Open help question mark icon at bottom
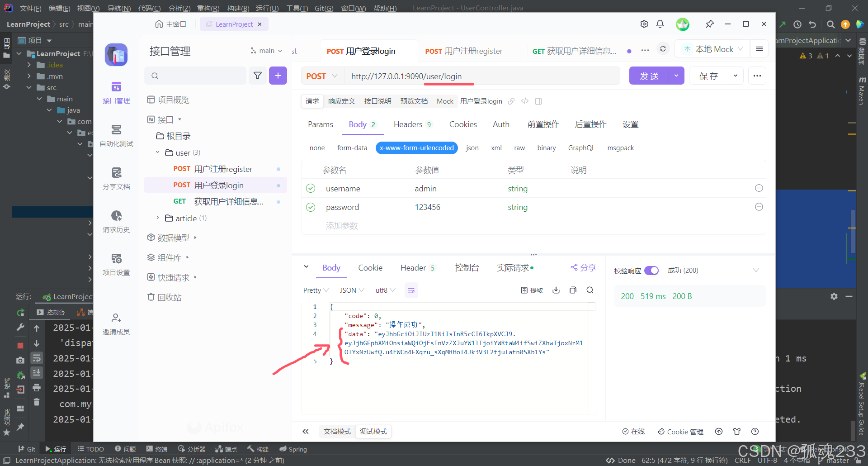Screen dimensions: 868x466 click(755, 431)
